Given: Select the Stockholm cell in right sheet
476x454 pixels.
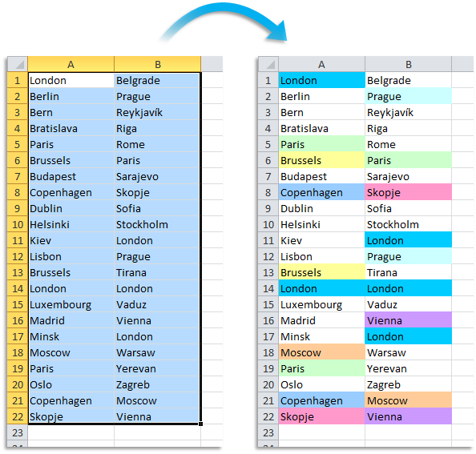Looking at the screenshot, I should [x=409, y=225].
